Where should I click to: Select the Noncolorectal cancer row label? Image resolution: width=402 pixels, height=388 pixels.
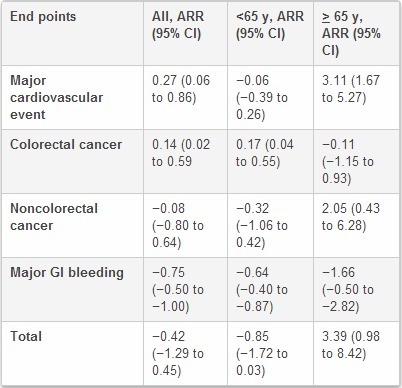pos(73,225)
